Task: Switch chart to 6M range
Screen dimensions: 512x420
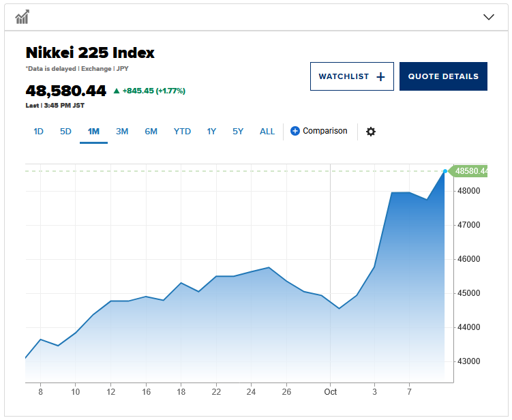Action: [x=151, y=132]
